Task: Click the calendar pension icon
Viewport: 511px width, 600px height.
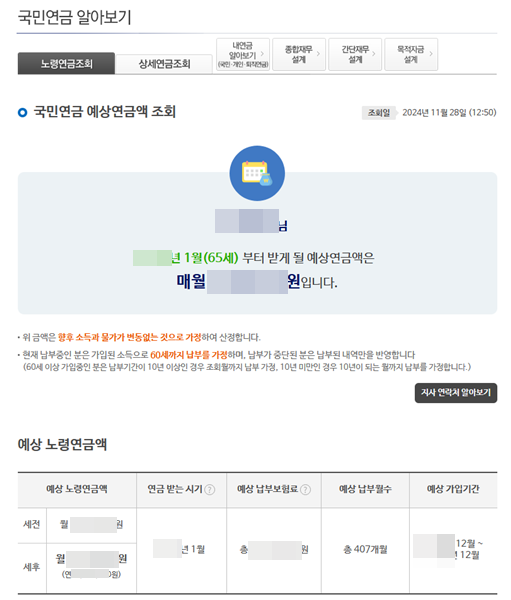Action: click(257, 173)
